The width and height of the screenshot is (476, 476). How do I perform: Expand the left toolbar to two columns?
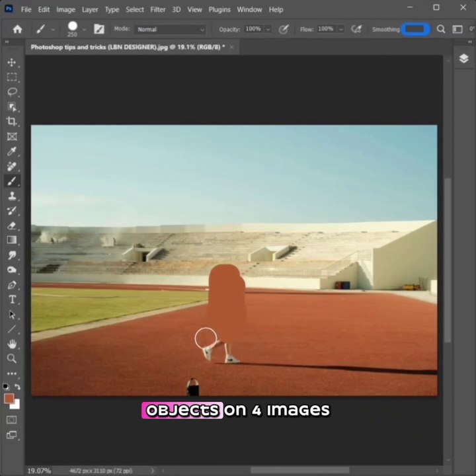7,42
